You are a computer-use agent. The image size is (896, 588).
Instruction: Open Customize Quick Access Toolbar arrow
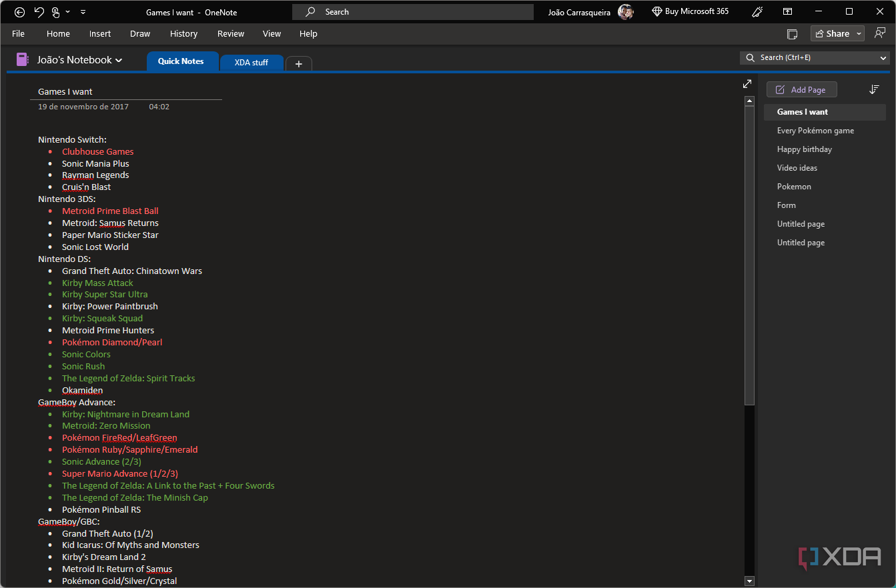coord(83,12)
